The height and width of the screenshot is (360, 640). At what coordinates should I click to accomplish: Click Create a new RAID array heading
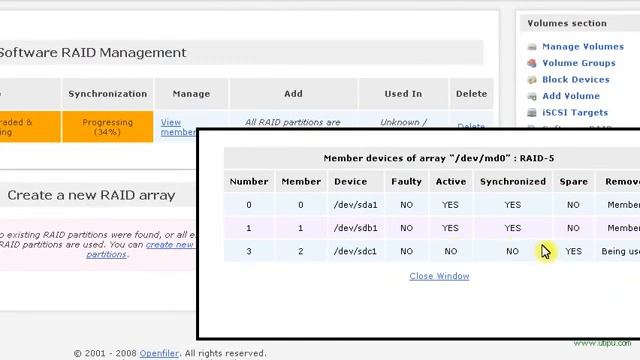click(91, 195)
